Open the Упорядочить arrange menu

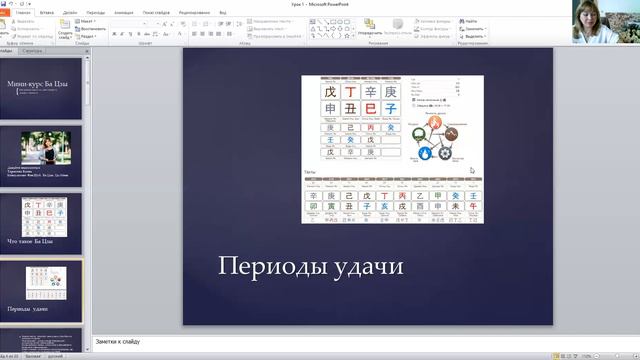point(370,27)
